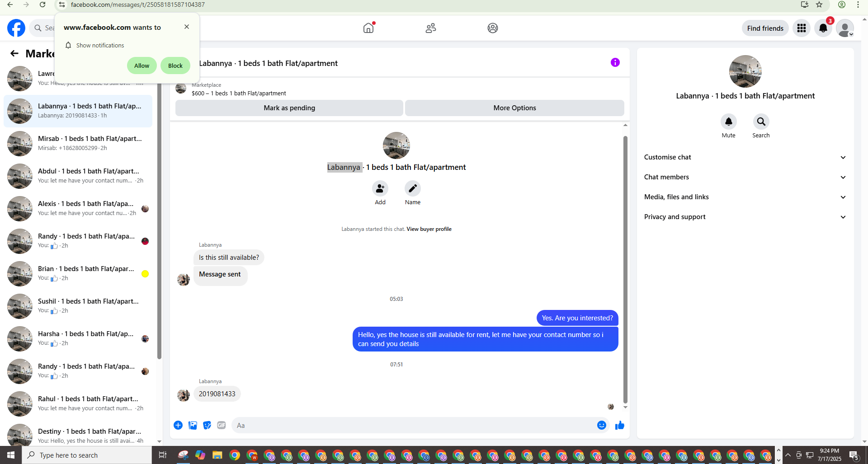Expand Privacy and support section

745,217
